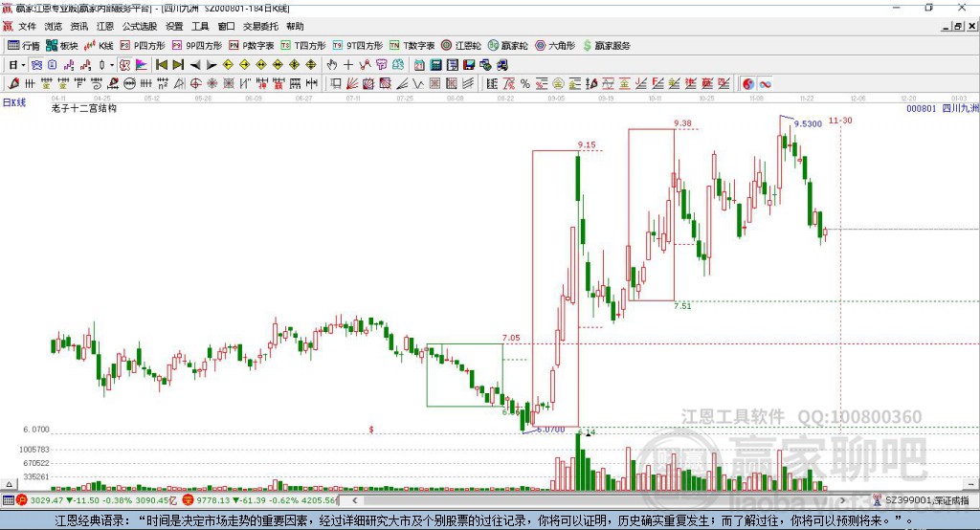Viewport: 980px width, 530px height.
Task: Open the 公式选股 menu
Action: (140, 26)
